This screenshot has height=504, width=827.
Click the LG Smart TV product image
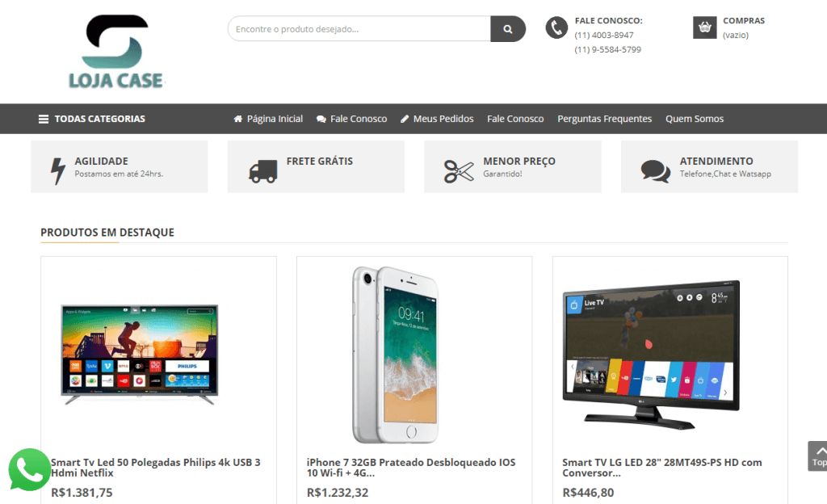[x=651, y=355]
